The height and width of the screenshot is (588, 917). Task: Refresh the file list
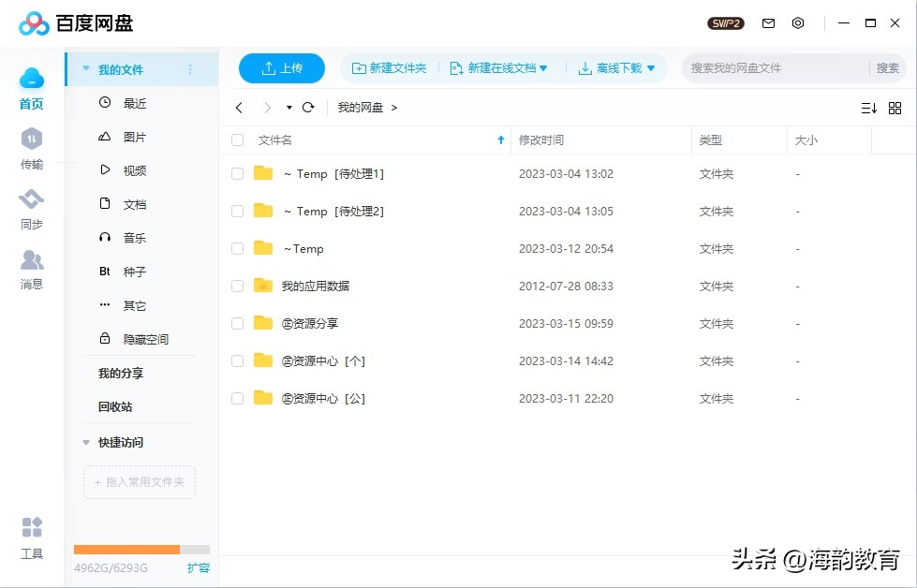[308, 108]
